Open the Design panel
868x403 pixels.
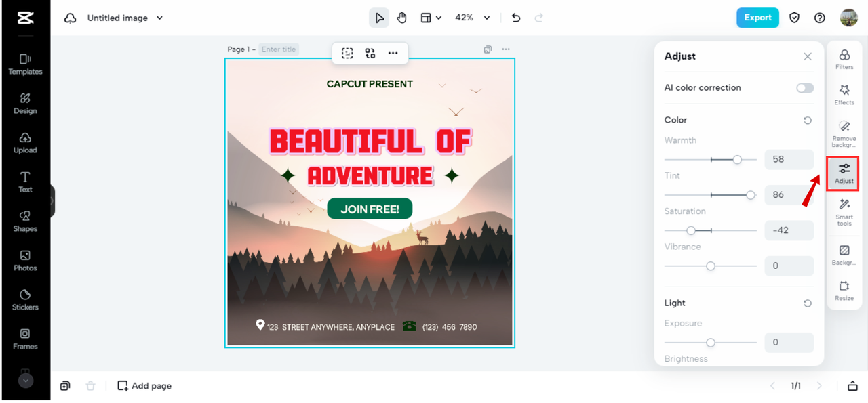pos(25,104)
